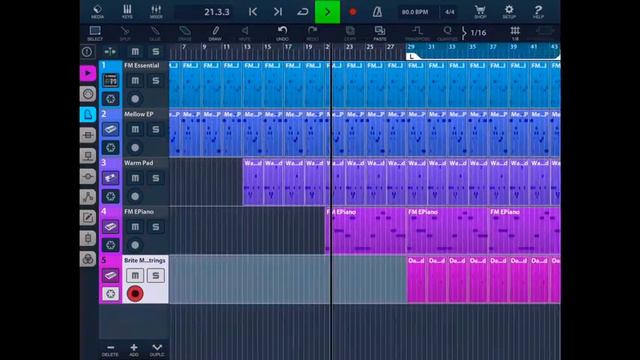Choose the Mute tool

[245, 33]
